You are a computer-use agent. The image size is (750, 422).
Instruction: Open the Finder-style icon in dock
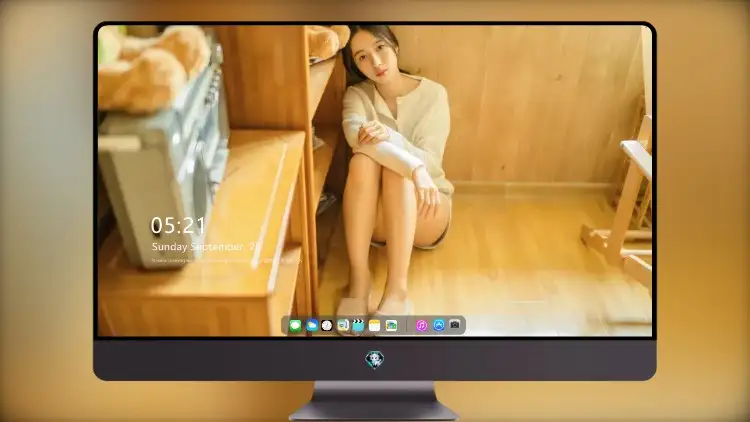tap(343, 325)
